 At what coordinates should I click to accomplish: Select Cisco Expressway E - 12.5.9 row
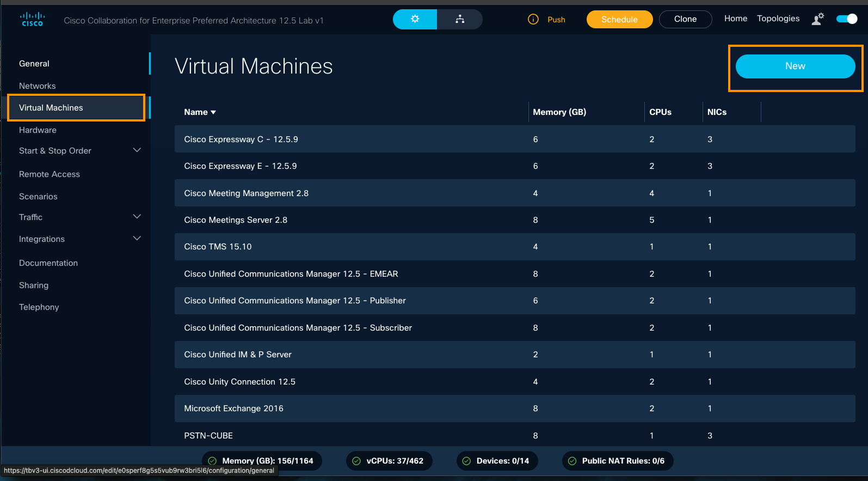[x=515, y=166]
